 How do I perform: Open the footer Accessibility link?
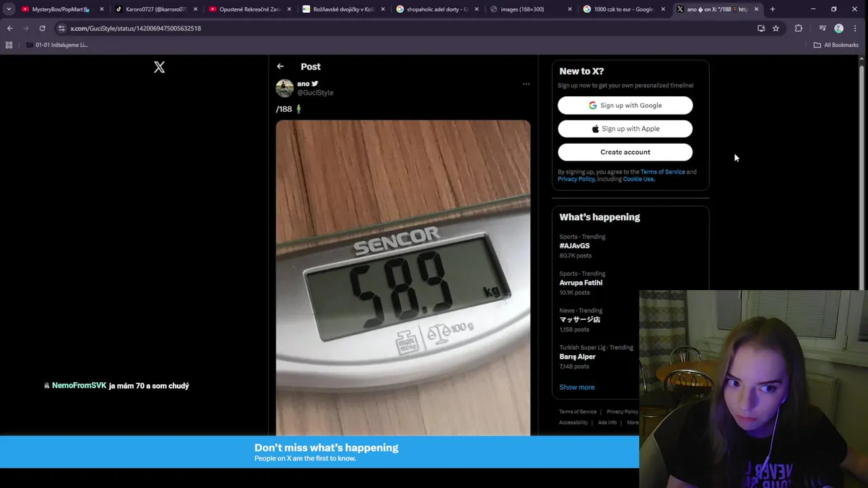tap(573, 422)
